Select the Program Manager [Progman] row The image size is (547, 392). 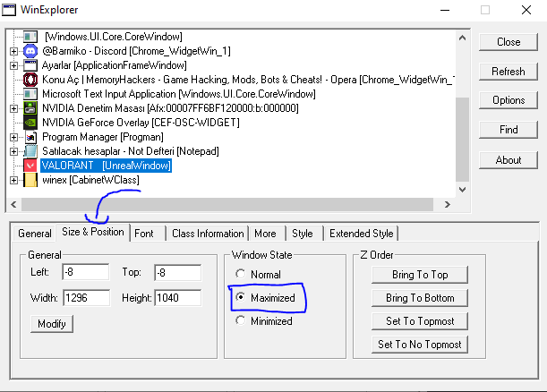click(x=103, y=137)
